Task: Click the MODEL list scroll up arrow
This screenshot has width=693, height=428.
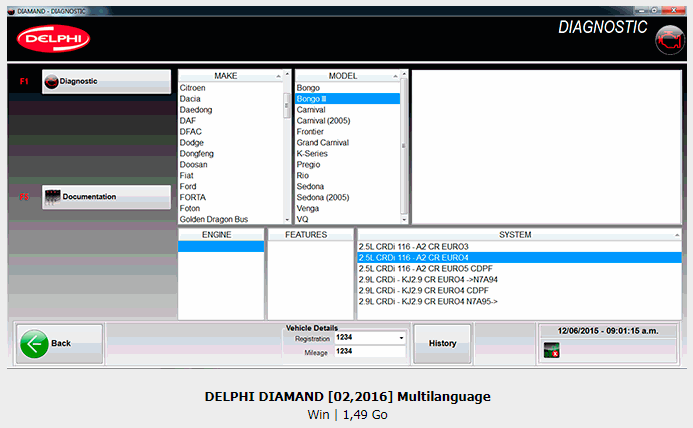Action: (404, 74)
